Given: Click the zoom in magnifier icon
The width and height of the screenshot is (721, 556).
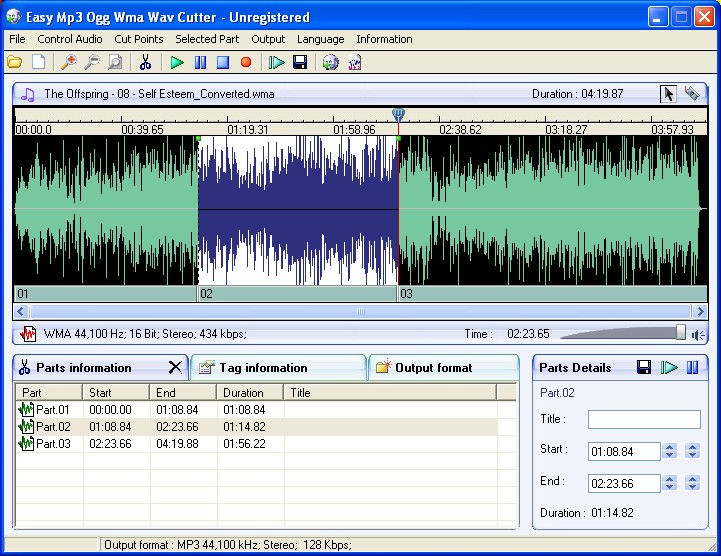Looking at the screenshot, I should 68,62.
